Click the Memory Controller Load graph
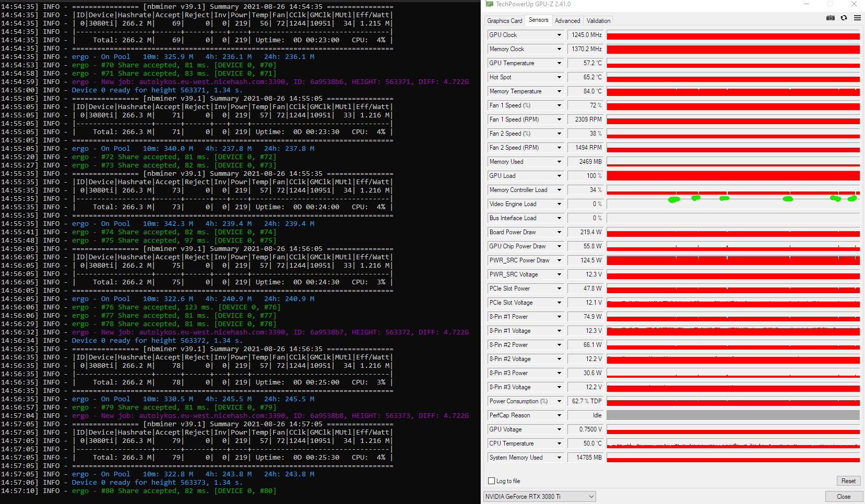Image resolution: width=865 pixels, height=504 pixels. (733, 190)
